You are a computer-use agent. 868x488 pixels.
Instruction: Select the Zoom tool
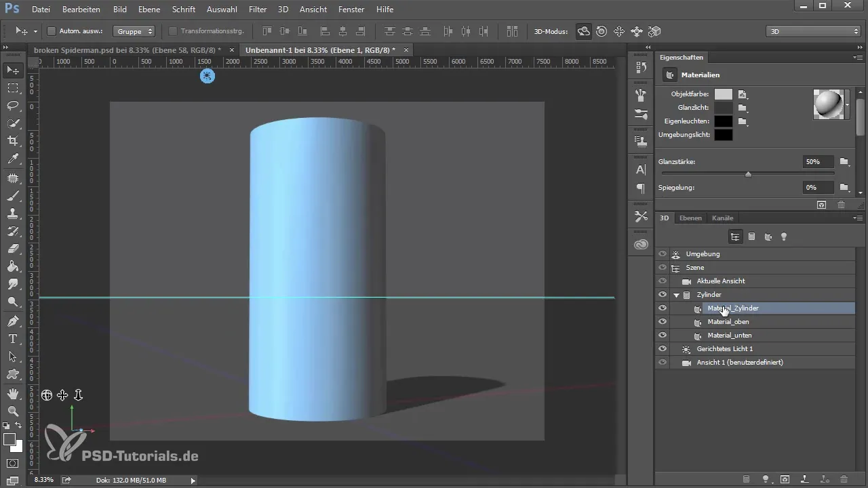(12, 411)
